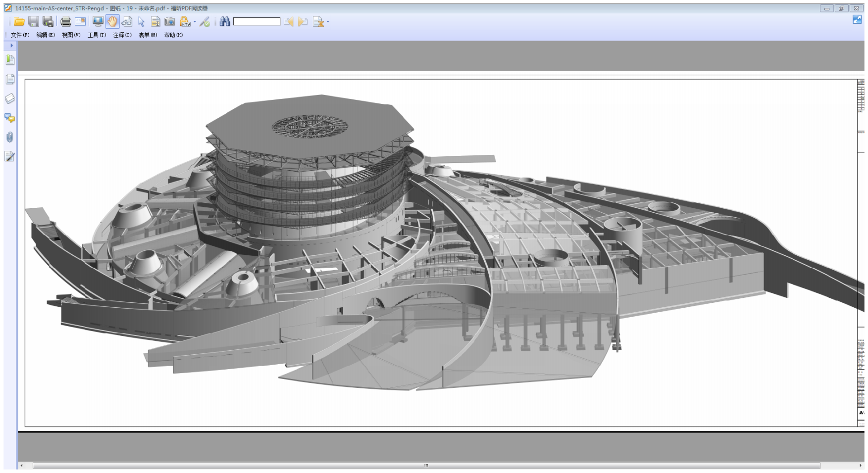
Task: Open the Bookmarks panel in sidebar
Action: tap(10, 60)
